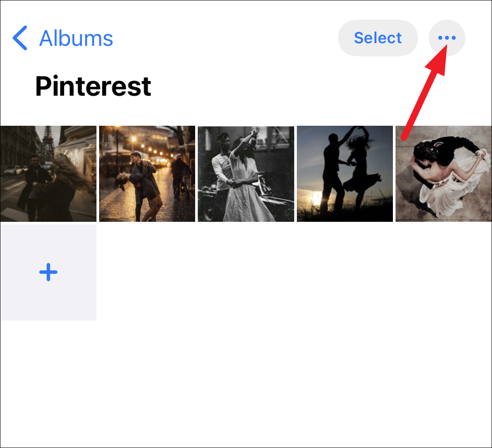Screen dimensions: 492x448
Task: Open the rainy night street dip photo
Action: point(147,174)
